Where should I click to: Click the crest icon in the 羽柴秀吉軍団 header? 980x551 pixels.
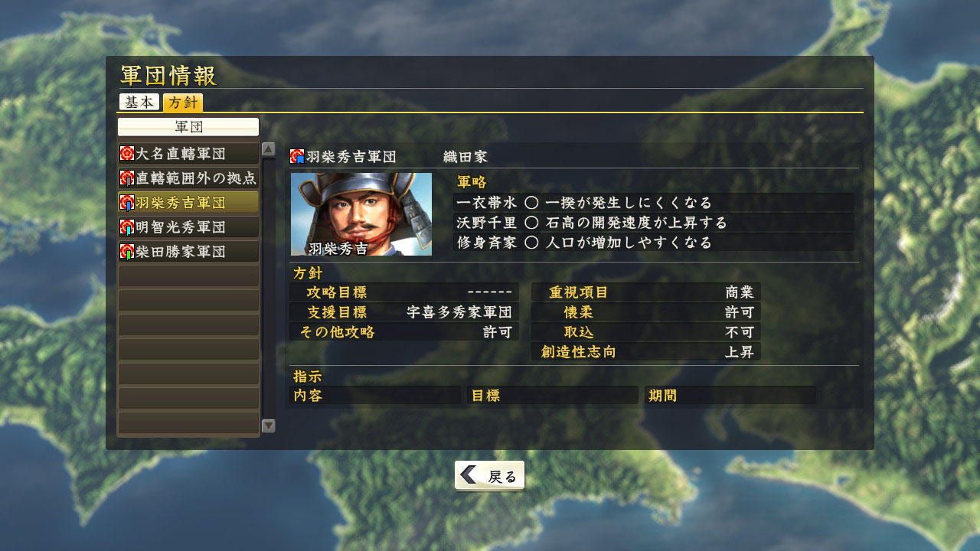pyautogui.click(x=298, y=157)
